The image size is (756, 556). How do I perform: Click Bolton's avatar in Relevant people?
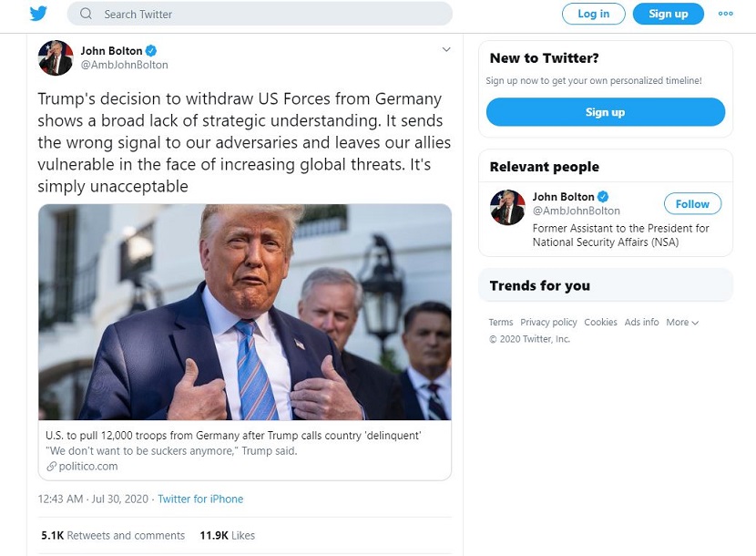click(507, 207)
